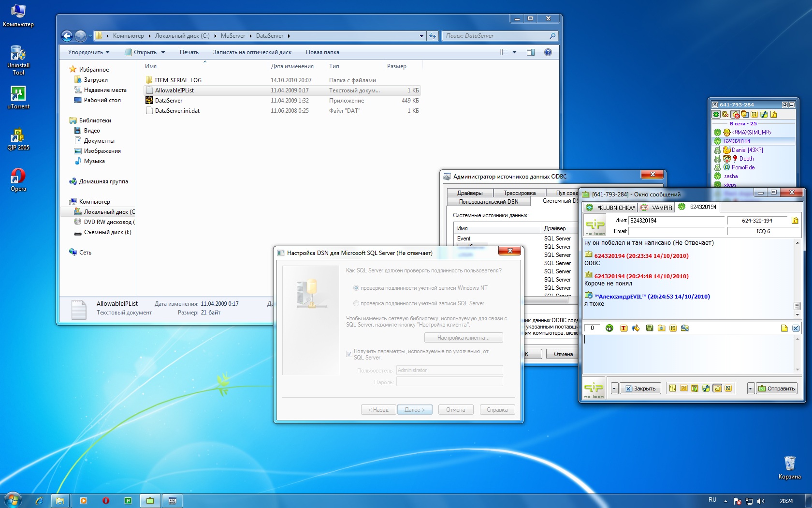Open the wrench settings icon in the QIP contact list

point(764,114)
